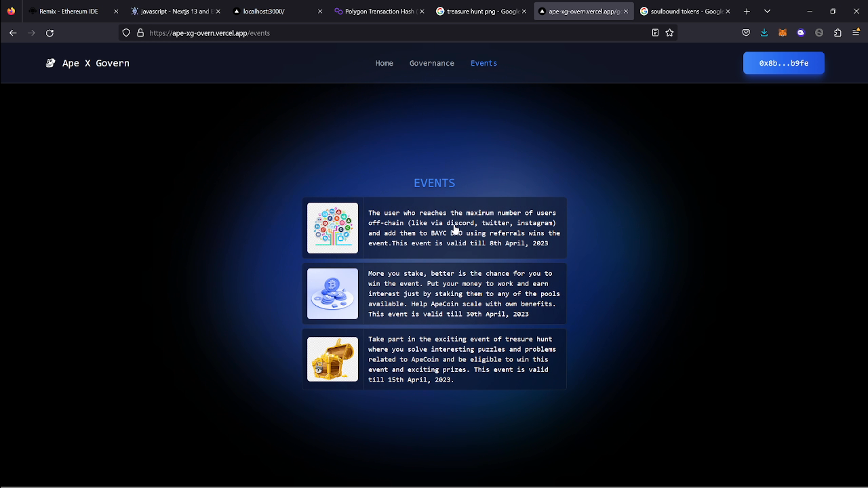Open the extensions puzzle icon
868x488 pixels.
click(x=837, y=33)
